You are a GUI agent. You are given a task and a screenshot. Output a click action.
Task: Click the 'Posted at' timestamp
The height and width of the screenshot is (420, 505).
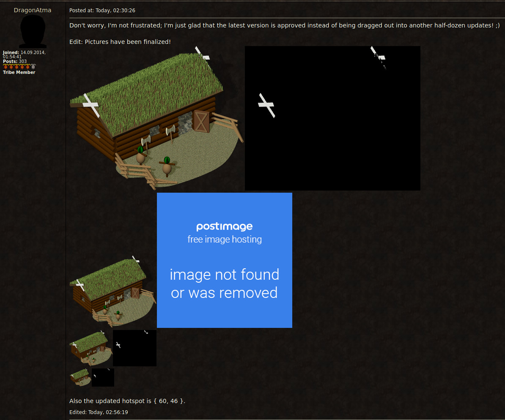coord(102,11)
